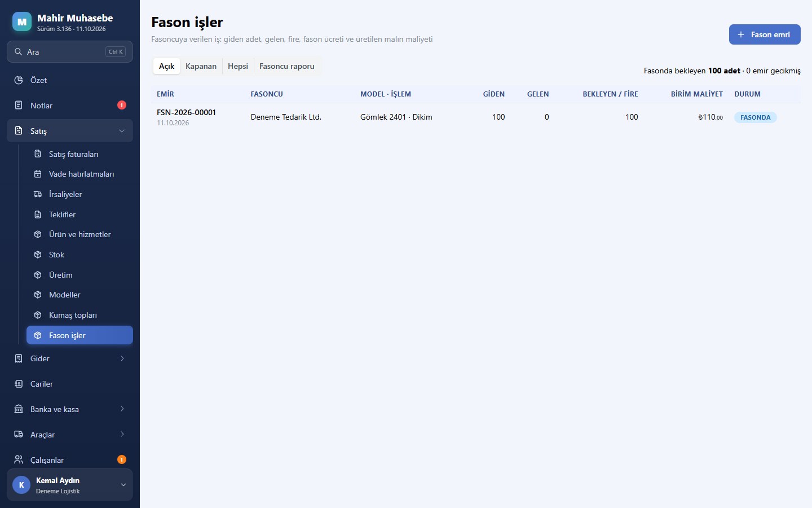This screenshot has width=812, height=508.
Task: Switch to the Açık tab
Action: pos(166,66)
